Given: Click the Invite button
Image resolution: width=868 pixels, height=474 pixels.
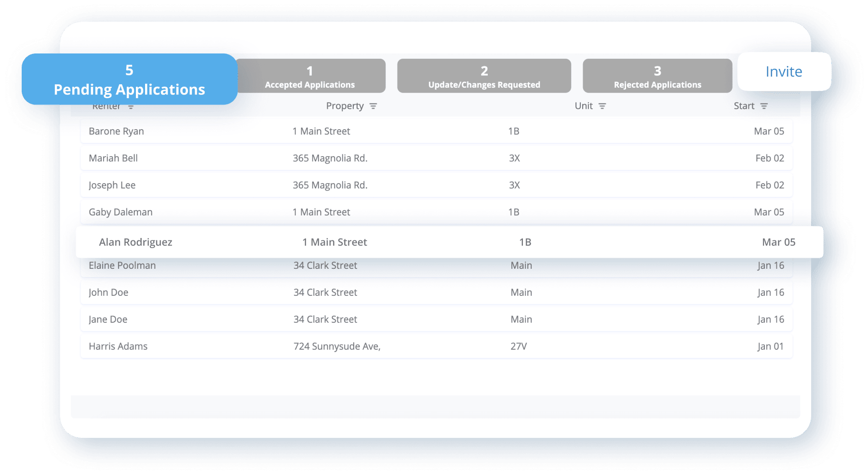Looking at the screenshot, I should point(784,72).
